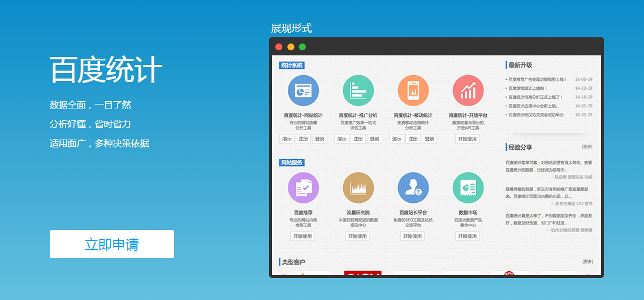Click the 立即申请 button
Screen dimensions: 644x300
pyautogui.click(x=112, y=244)
